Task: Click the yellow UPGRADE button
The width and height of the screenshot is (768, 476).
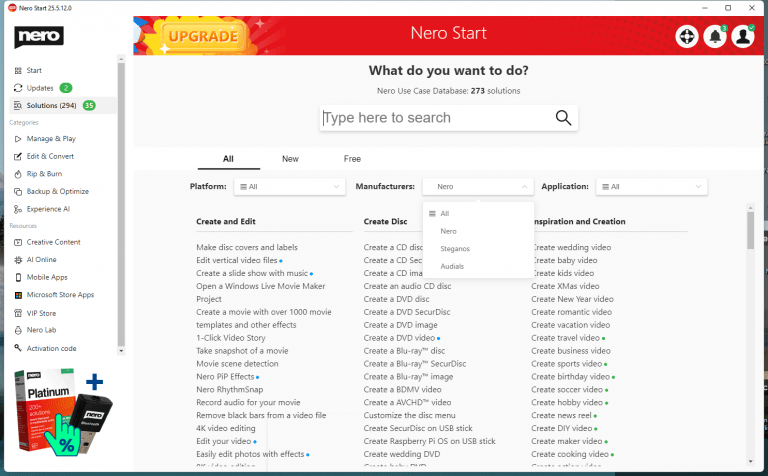Action: [x=203, y=38]
